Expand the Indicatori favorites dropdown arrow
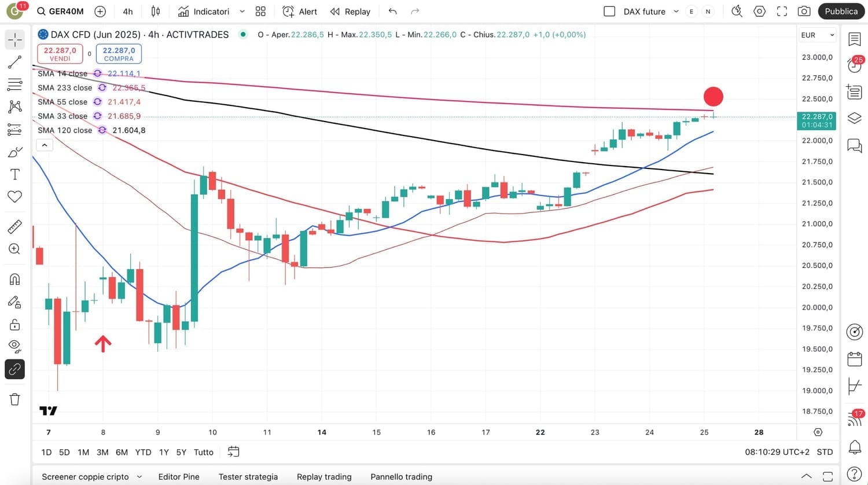The height and width of the screenshot is (485, 868). pos(242,11)
